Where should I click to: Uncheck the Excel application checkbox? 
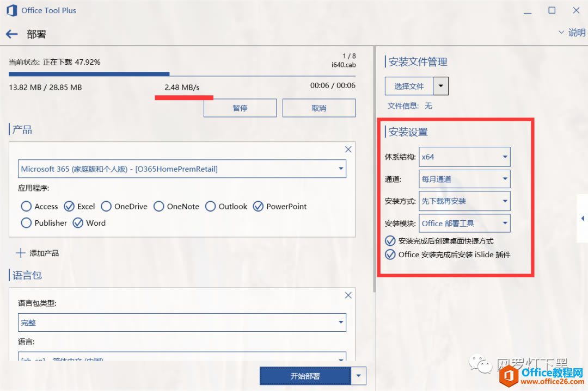pos(69,206)
